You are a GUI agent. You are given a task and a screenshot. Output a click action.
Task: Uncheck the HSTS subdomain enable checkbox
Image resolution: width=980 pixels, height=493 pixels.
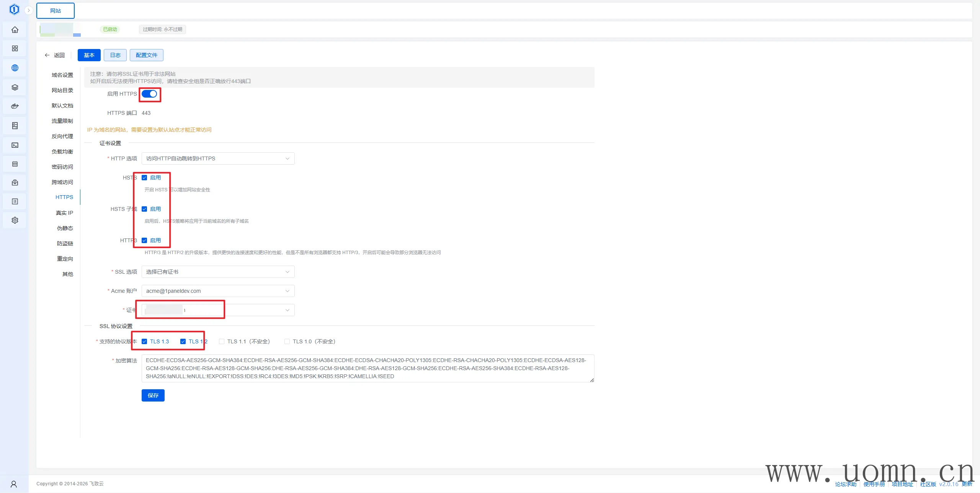click(144, 209)
